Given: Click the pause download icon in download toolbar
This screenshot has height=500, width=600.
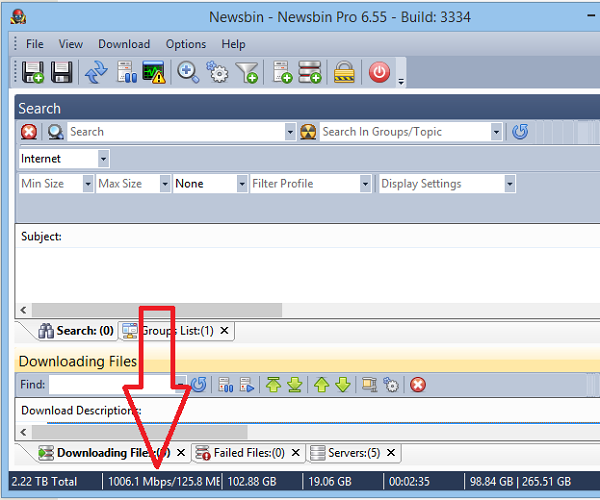Looking at the screenshot, I should coord(225,384).
